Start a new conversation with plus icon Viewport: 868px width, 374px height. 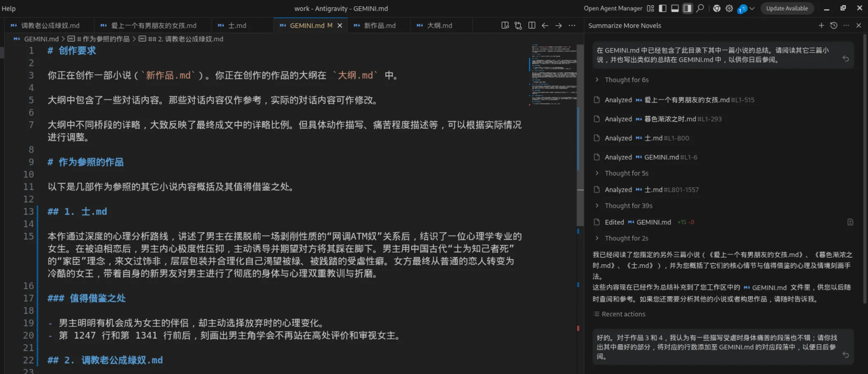pyautogui.click(x=821, y=26)
